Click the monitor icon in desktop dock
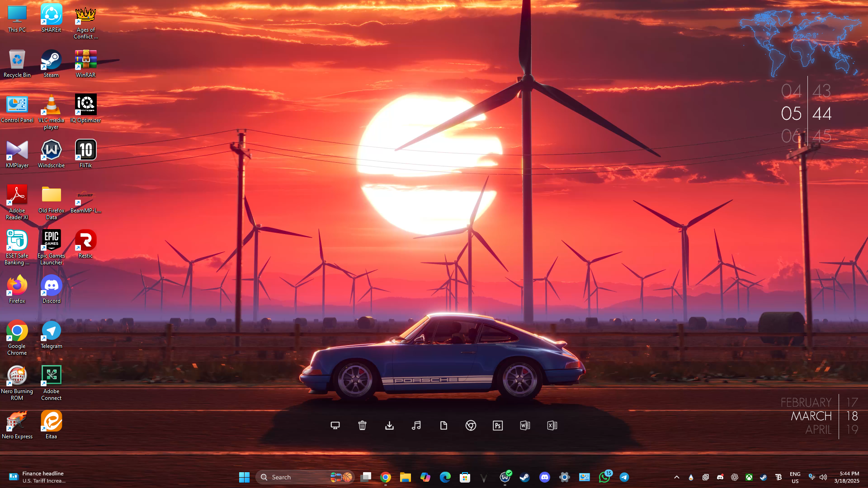Screen dimensions: 868x488 (335, 425)
